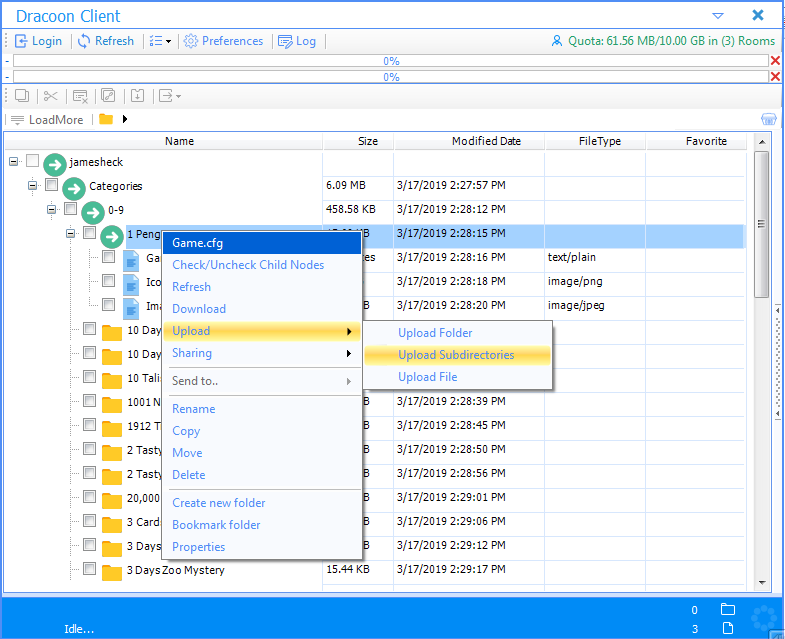This screenshot has height=639, width=785.
Task: Choose Upload Folder in the submenu
Action: (x=457, y=333)
